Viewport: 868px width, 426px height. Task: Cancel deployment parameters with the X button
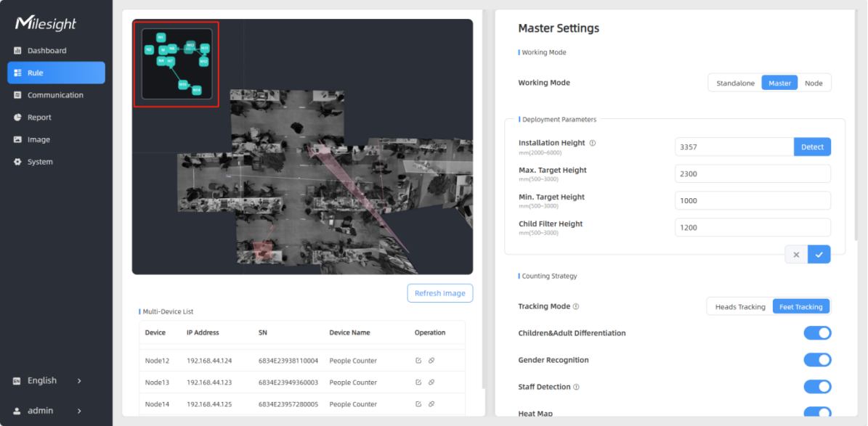[796, 255]
